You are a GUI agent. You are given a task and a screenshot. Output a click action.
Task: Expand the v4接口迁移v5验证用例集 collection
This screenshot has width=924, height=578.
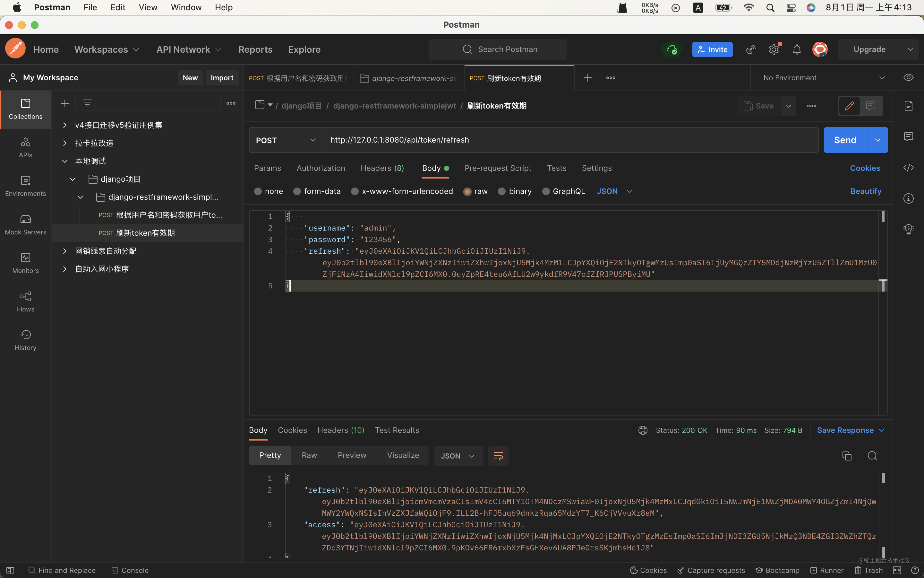(65, 125)
